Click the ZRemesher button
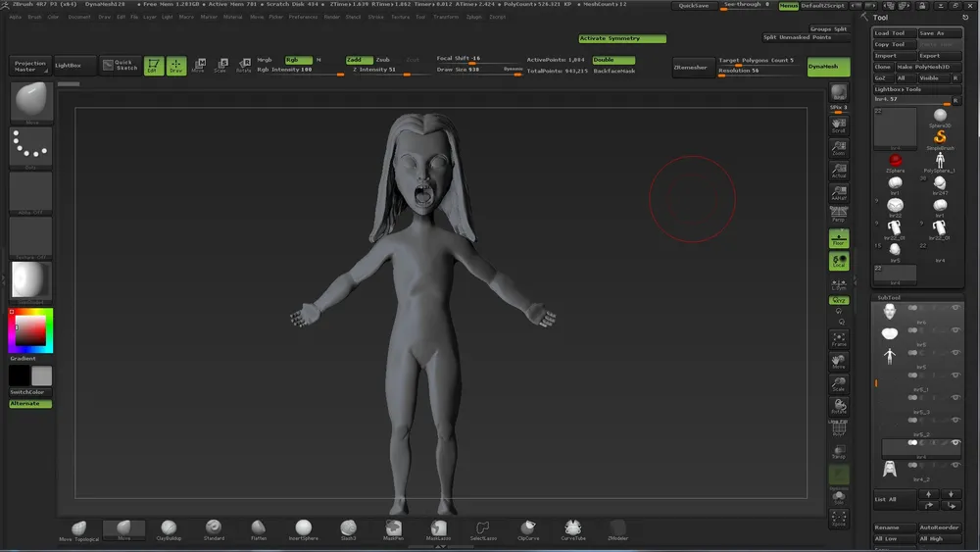 click(692, 67)
